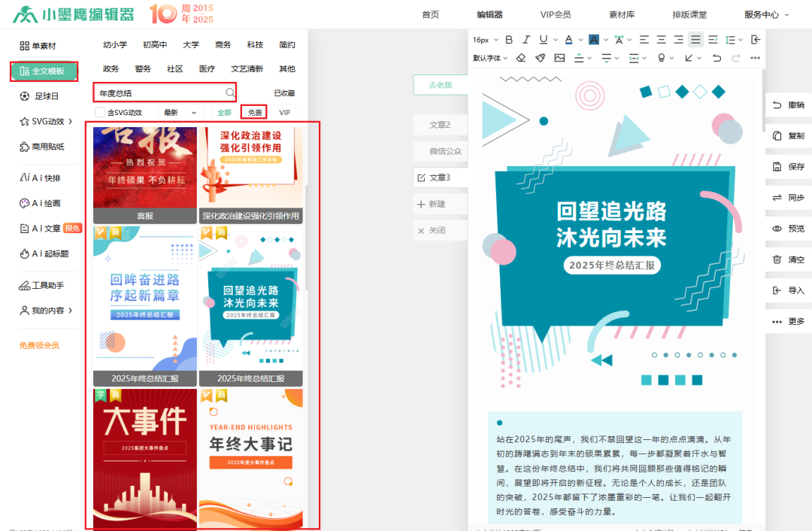Go to the 首页 page

click(x=430, y=14)
